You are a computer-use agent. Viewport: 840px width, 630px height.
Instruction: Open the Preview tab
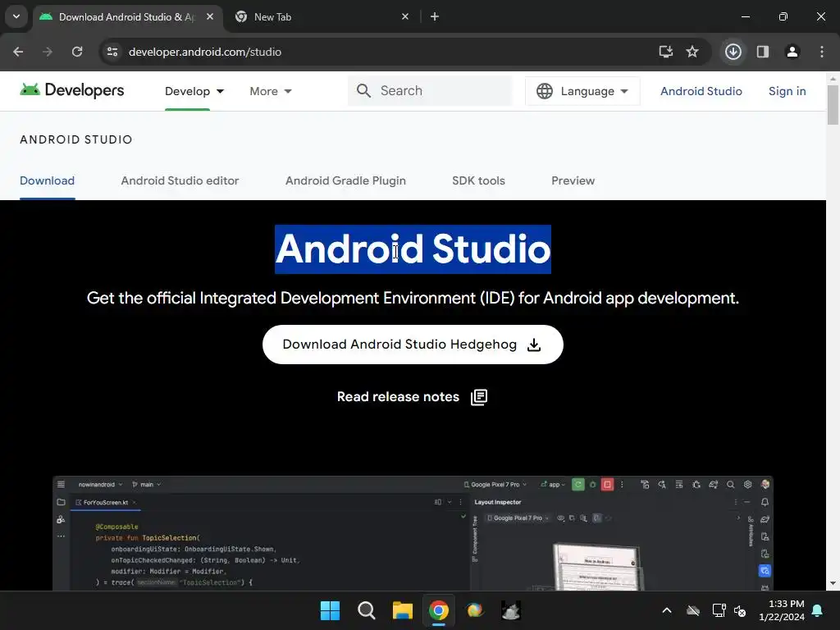coord(573,180)
